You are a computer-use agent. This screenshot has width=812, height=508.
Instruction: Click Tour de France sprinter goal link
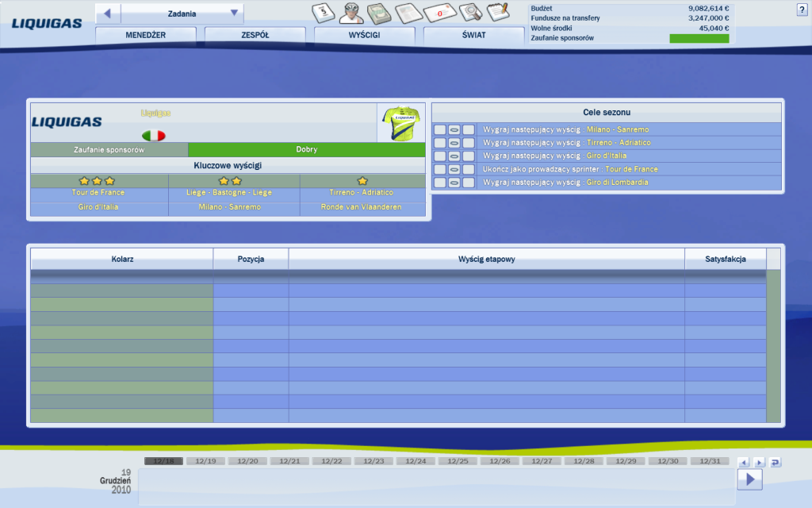point(632,169)
